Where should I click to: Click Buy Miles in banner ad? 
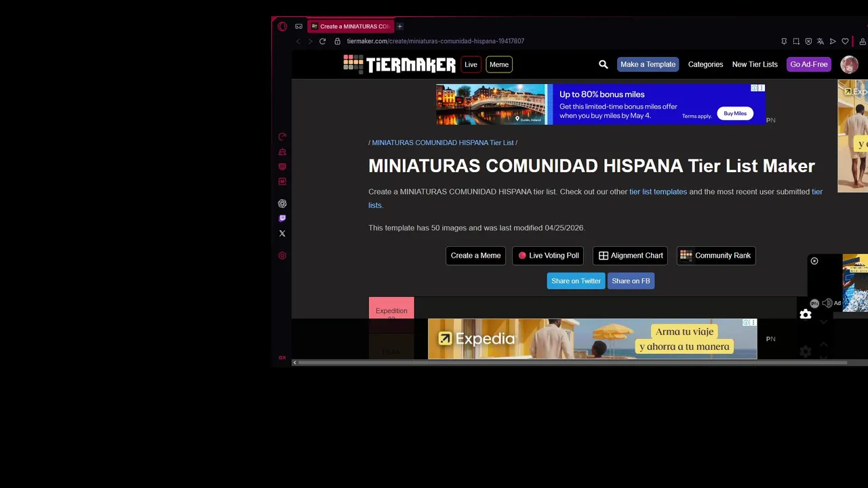point(735,113)
